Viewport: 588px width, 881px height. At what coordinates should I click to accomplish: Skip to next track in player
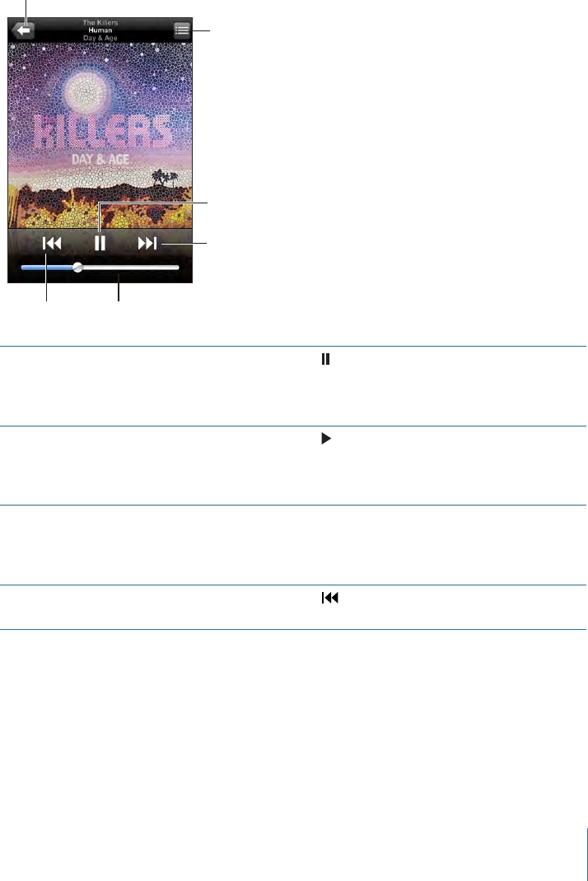coord(147,243)
